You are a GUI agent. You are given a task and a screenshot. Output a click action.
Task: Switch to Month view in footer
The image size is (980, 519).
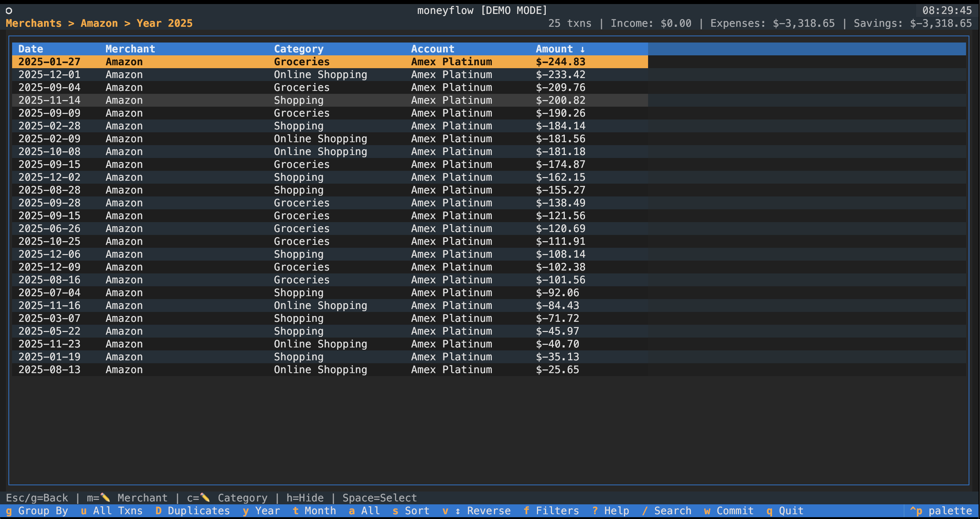point(314,511)
